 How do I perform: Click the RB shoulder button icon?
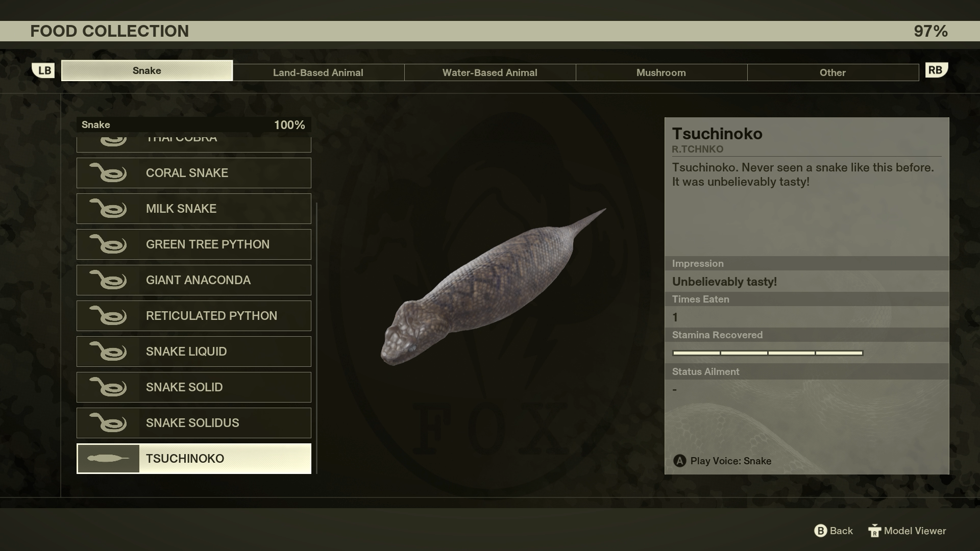(936, 70)
